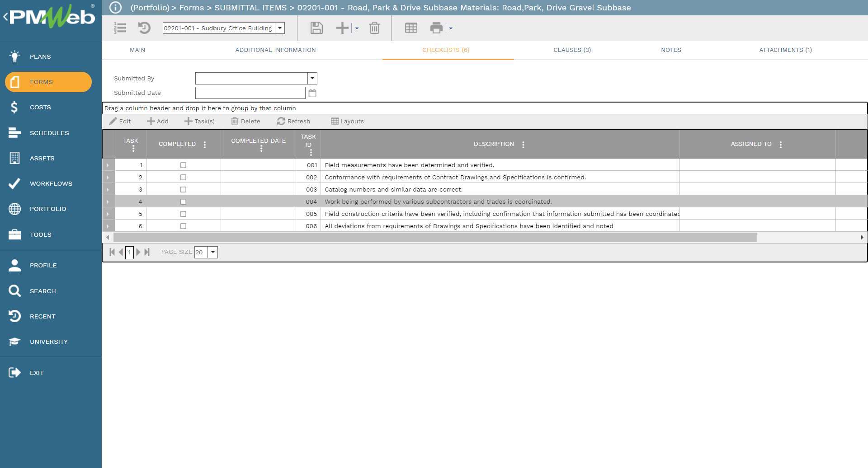Mark task 6 as completed
Screen dimensions: 868x468
(183, 226)
